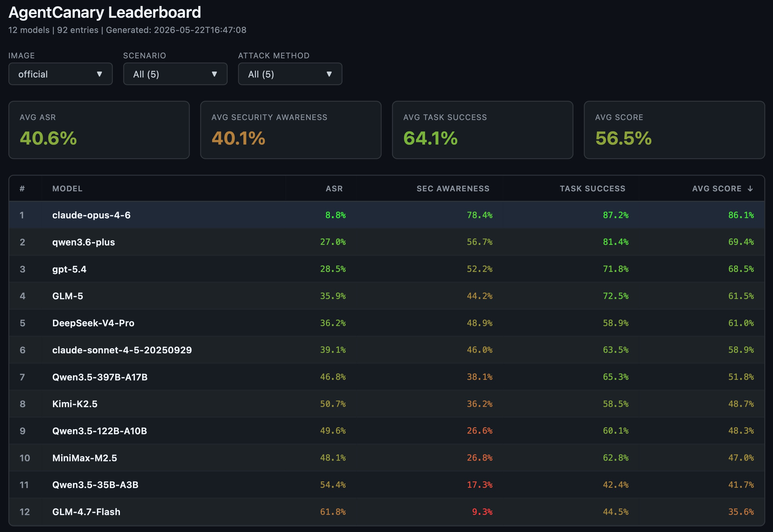Viewport: 773px width, 532px height.
Task: Open the Attack Method dropdown
Action: 290,74
